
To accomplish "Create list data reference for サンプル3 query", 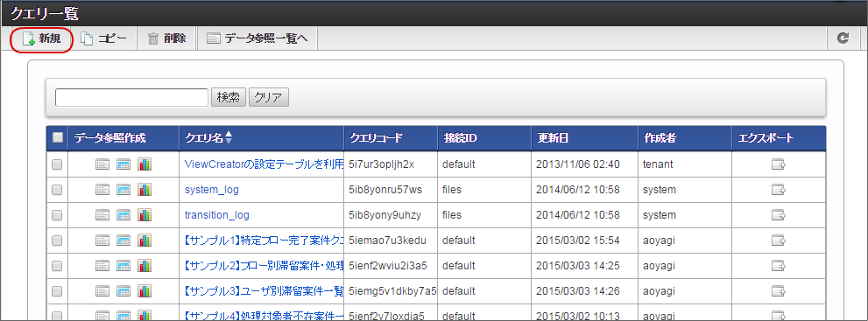I will click(x=102, y=291).
